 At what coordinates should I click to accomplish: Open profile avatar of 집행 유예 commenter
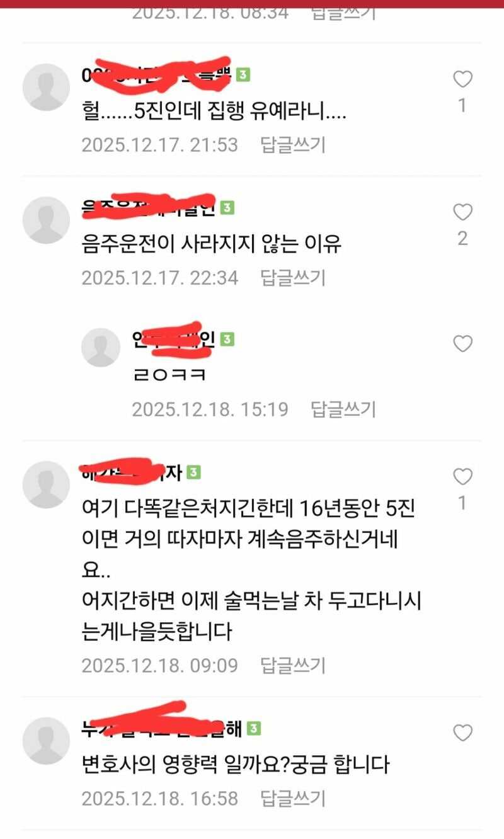pos(46,87)
